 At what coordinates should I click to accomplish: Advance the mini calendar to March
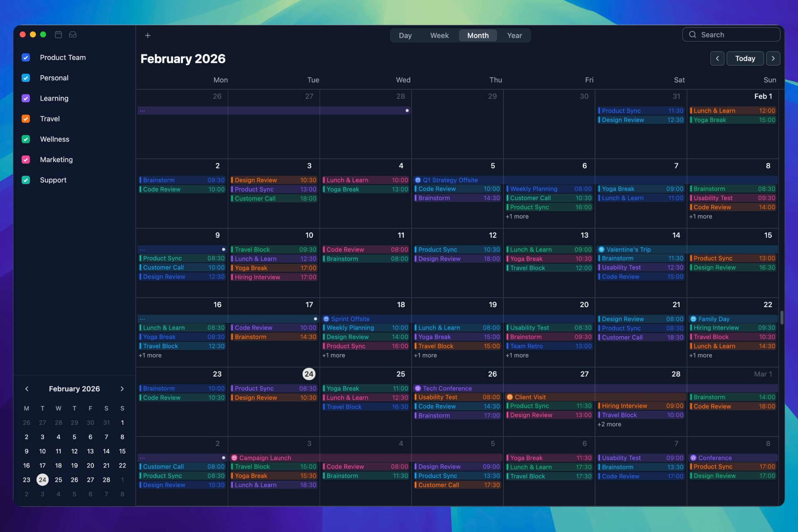point(122,389)
